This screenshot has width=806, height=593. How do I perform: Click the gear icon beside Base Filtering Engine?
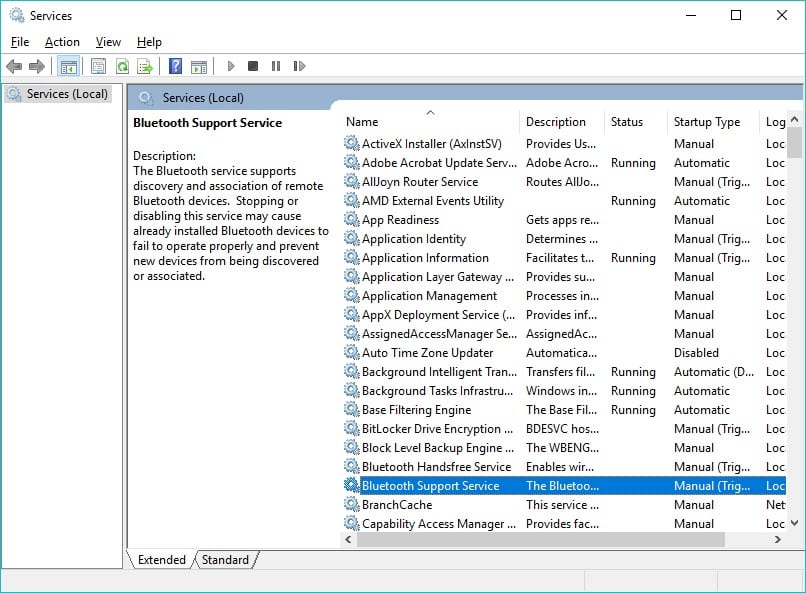[x=352, y=410]
